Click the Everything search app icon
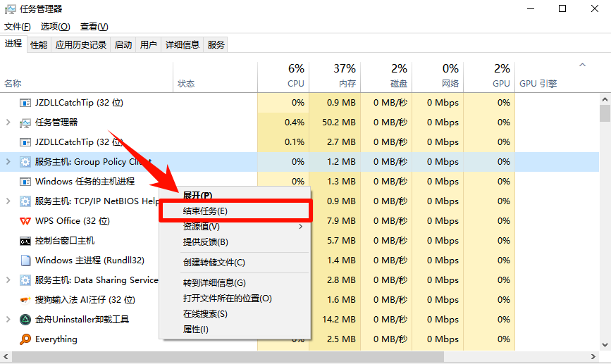The image size is (611, 364). (25, 339)
